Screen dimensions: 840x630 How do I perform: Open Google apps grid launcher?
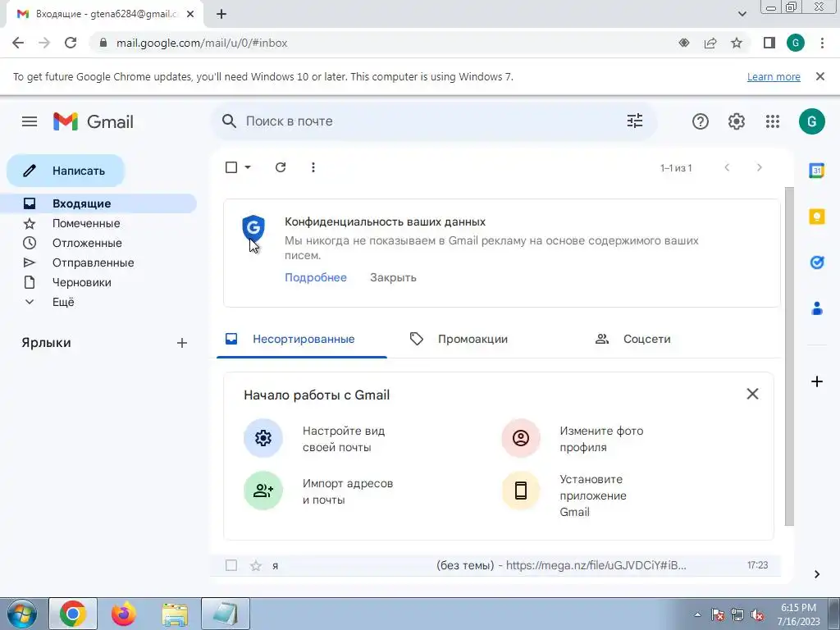[773, 121]
